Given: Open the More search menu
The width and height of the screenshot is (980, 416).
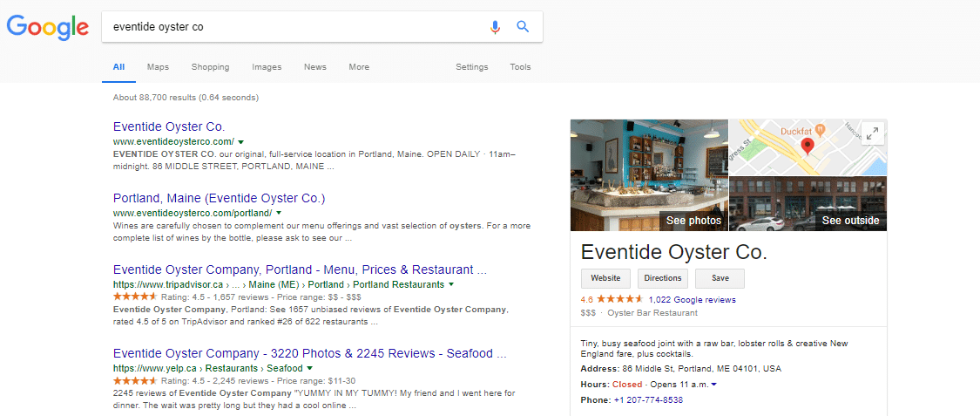Looking at the screenshot, I should click(x=359, y=67).
